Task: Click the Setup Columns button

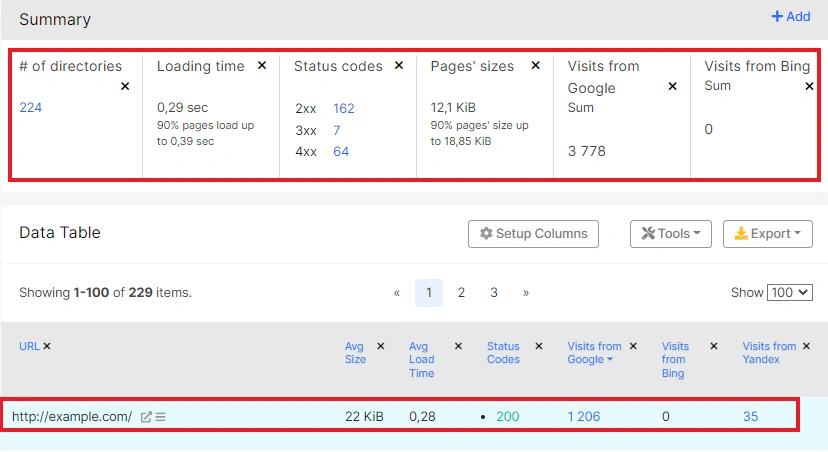Action: pyautogui.click(x=533, y=234)
